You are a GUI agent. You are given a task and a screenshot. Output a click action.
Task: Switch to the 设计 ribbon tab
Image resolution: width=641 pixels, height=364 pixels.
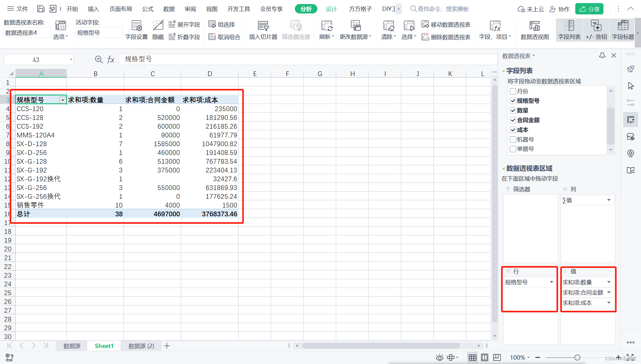pyautogui.click(x=331, y=9)
